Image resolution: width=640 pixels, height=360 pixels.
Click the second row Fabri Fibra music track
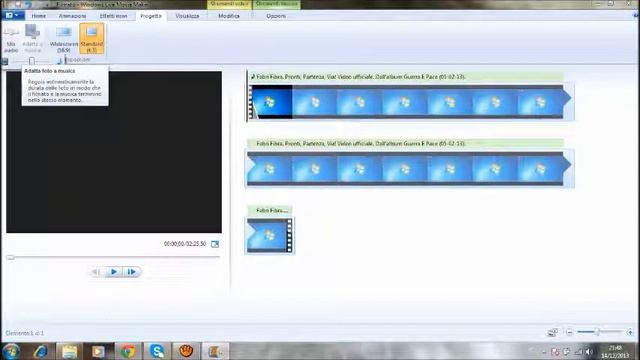tap(405, 143)
